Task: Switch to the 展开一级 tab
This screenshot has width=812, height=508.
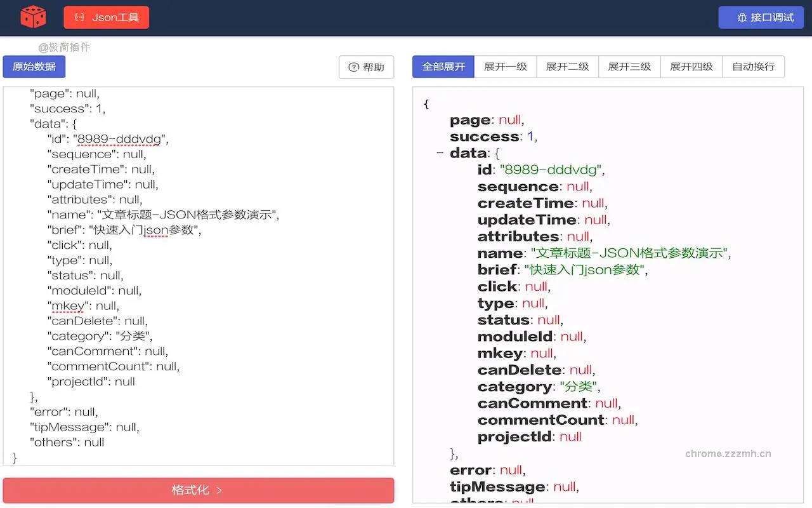Action: pos(504,66)
